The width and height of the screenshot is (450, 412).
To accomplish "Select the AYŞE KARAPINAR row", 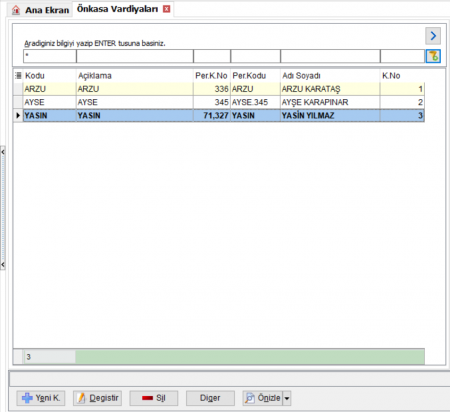I will pos(224,102).
